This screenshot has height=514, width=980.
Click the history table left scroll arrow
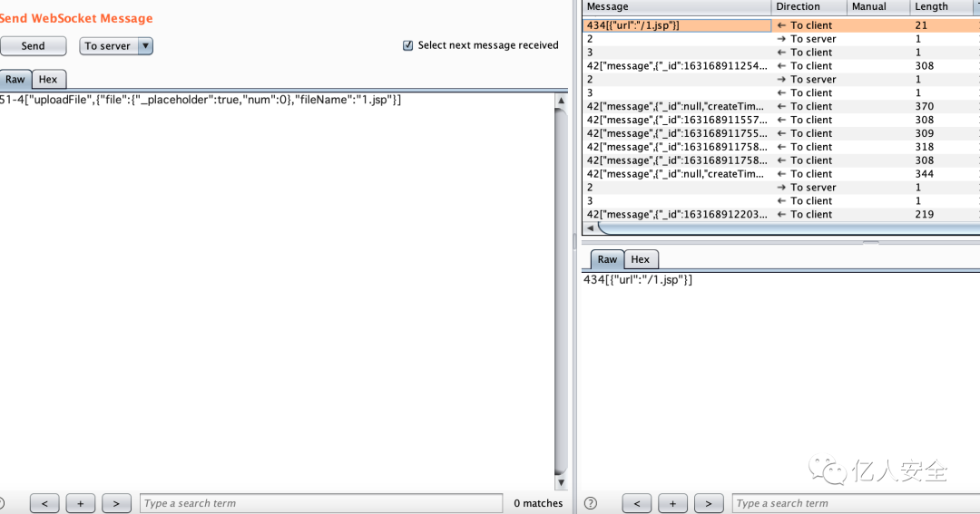pos(590,228)
